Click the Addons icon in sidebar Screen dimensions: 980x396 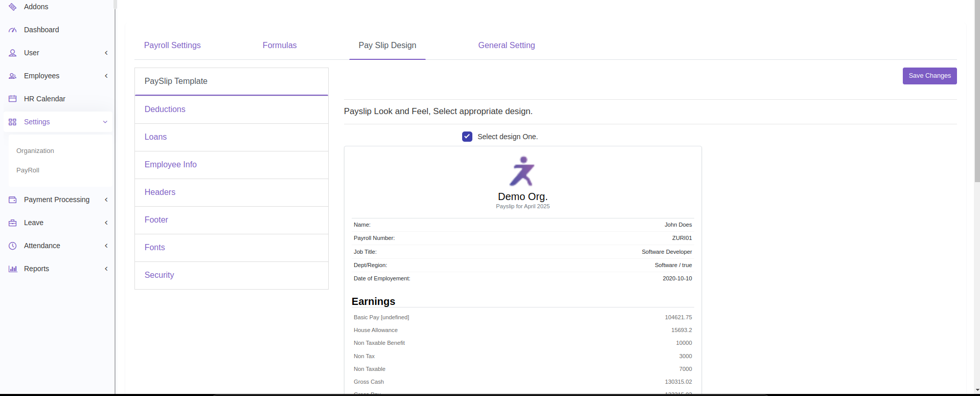tap(13, 7)
